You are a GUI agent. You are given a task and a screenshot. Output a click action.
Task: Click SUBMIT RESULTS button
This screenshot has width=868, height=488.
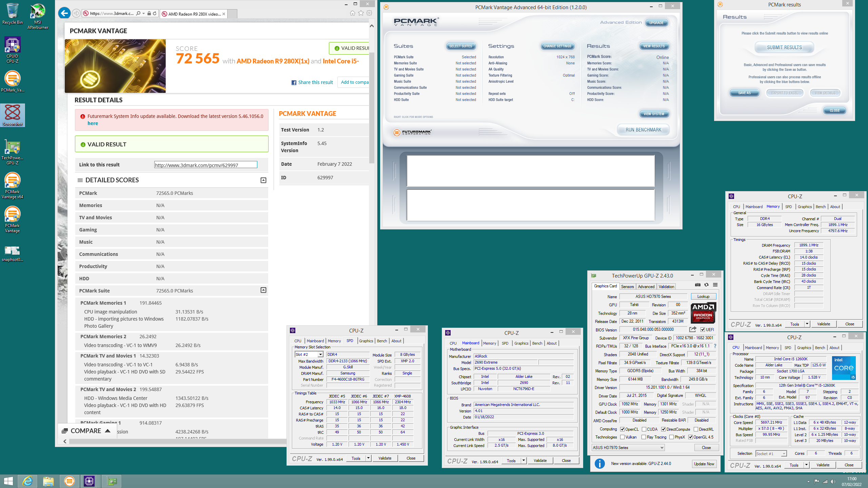pyautogui.click(x=784, y=47)
